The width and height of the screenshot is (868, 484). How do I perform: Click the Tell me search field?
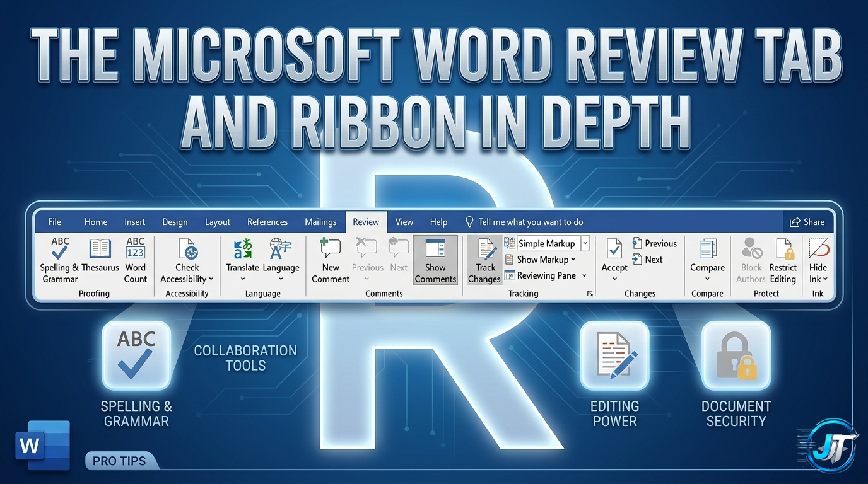(530, 222)
